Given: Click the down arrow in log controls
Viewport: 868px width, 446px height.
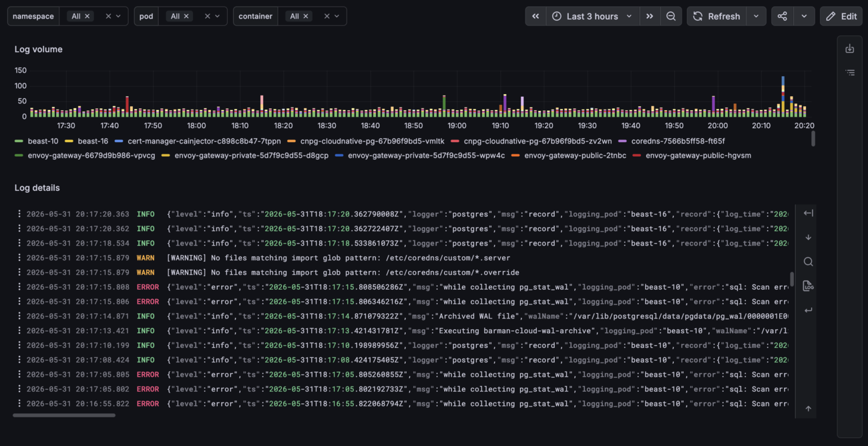Looking at the screenshot, I should pos(808,237).
